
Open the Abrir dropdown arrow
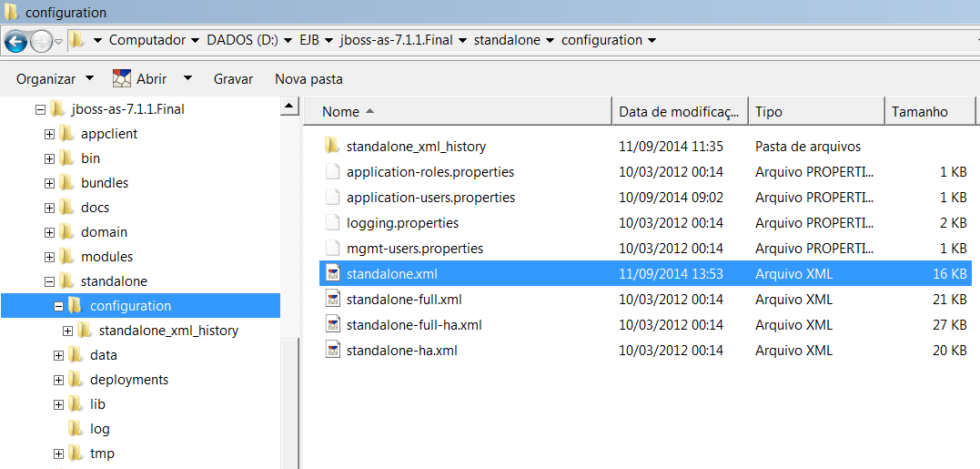point(187,79)
